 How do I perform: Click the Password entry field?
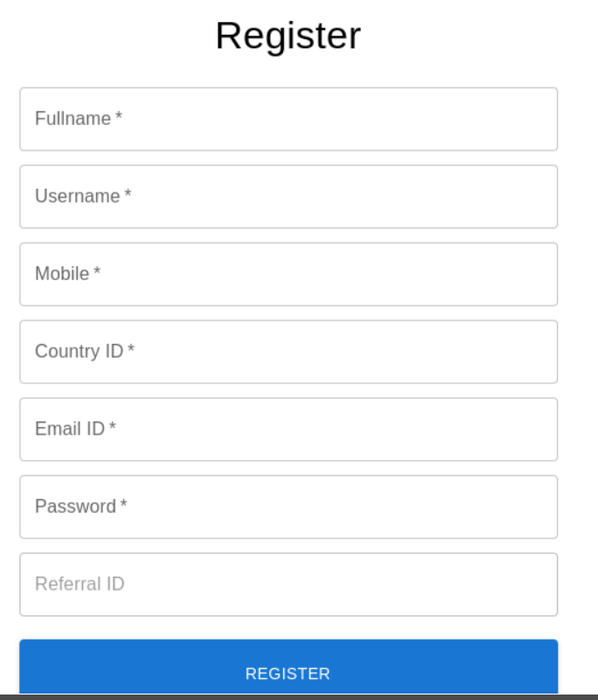[288, 507]
